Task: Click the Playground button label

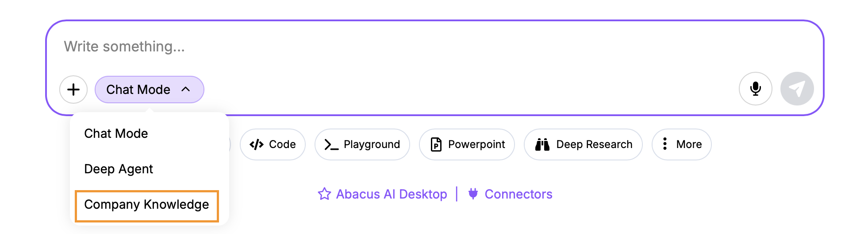Action: point(372,144)
